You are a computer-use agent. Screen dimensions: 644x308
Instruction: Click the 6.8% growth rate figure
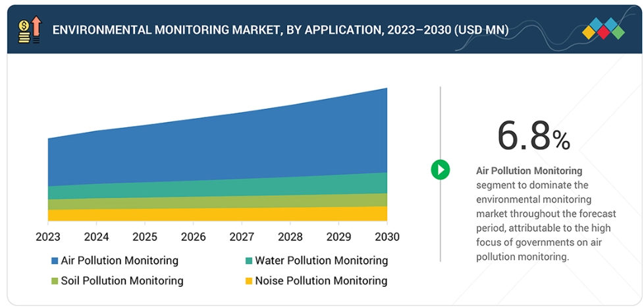pos(533,137)
